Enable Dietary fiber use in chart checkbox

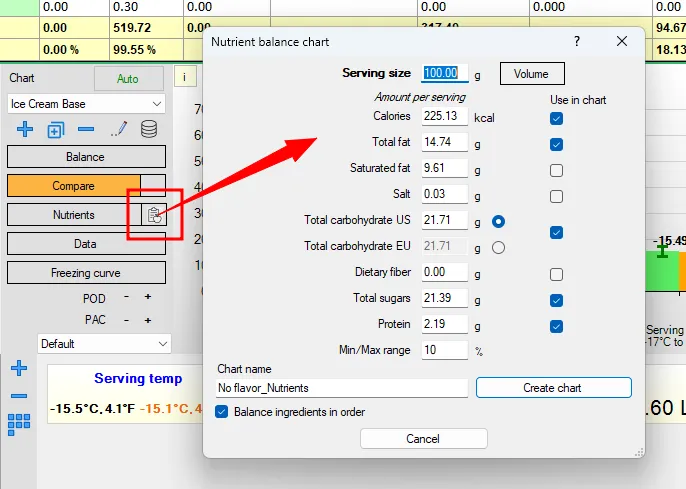pyautogui.click(x=556, y=274)
